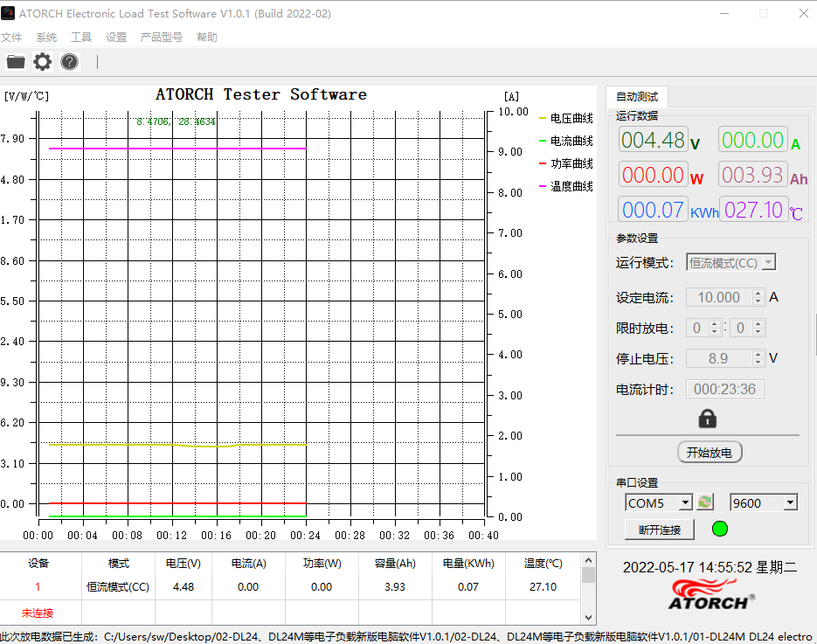Viewport: 817px width, 644px height.
Task: Click the chart coordinate label 8.4706, 28.4634
Action: point(176,121)
